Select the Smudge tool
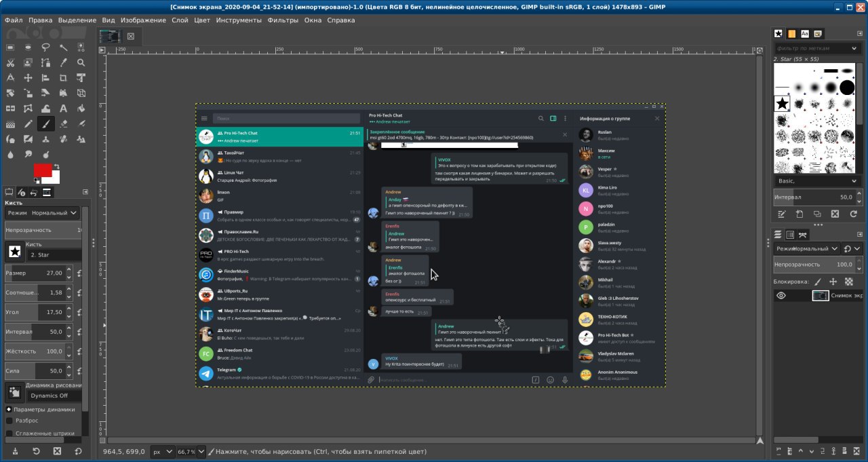This screenshot has width=868, height=462. click(28, 155)
